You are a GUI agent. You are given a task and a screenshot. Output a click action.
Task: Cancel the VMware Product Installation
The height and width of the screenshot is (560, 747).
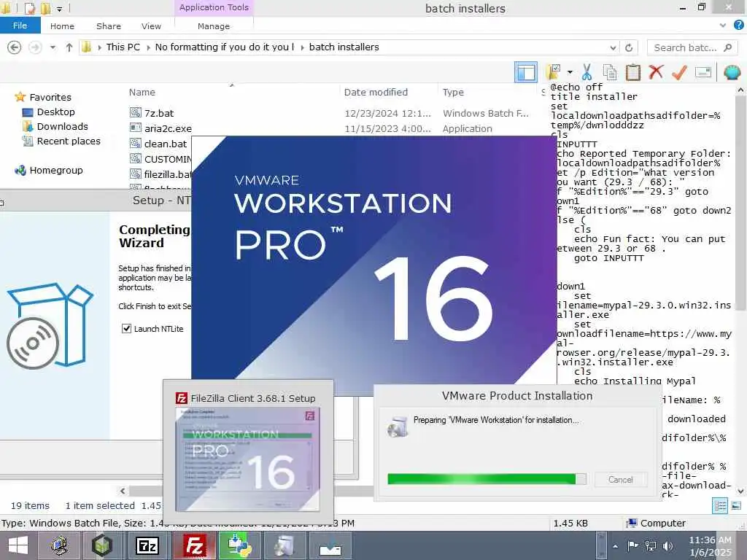(620, 480)
